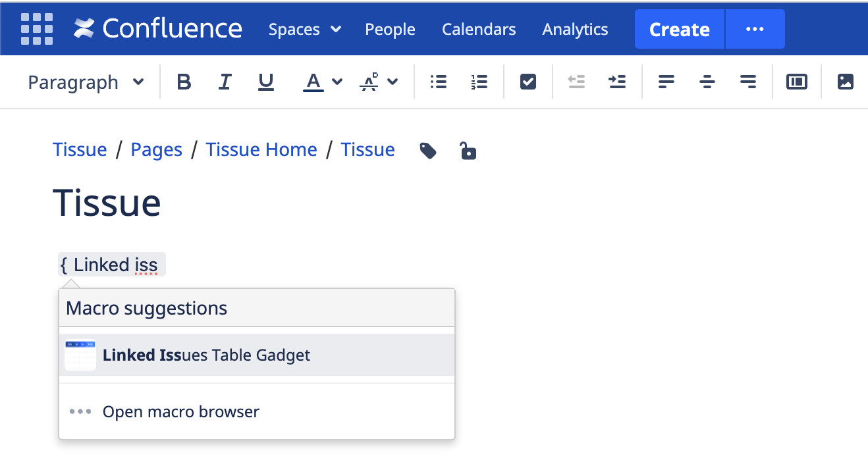Toggle page restrictions padlock
This screenshot has width=868, height=466.
click(468, 151)
